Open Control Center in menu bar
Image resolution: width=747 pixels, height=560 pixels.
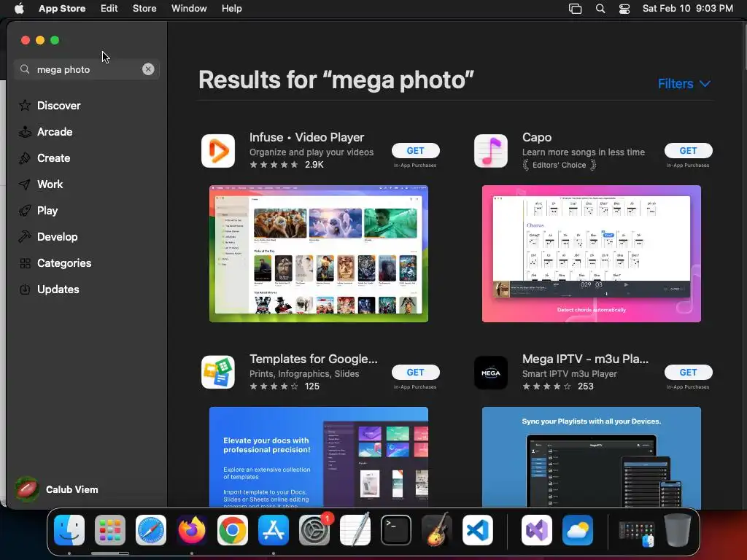[624, 9]
